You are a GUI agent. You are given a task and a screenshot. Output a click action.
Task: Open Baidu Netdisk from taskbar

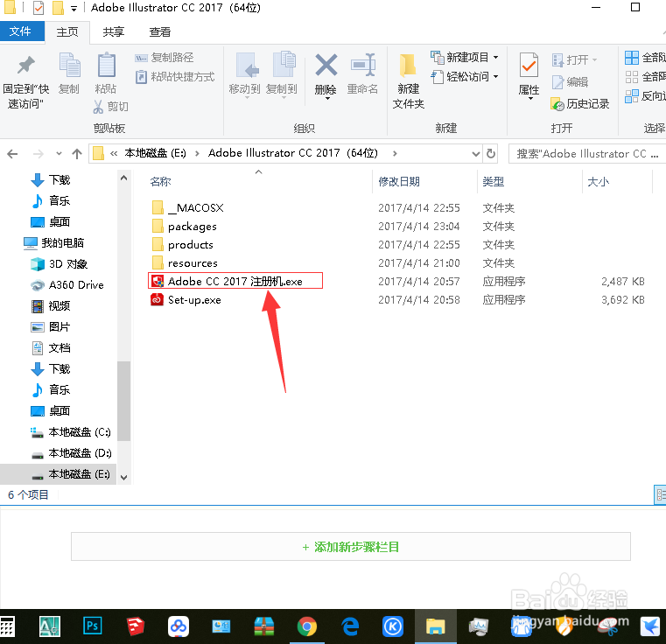pyautogui.click(x=178, y=626)
